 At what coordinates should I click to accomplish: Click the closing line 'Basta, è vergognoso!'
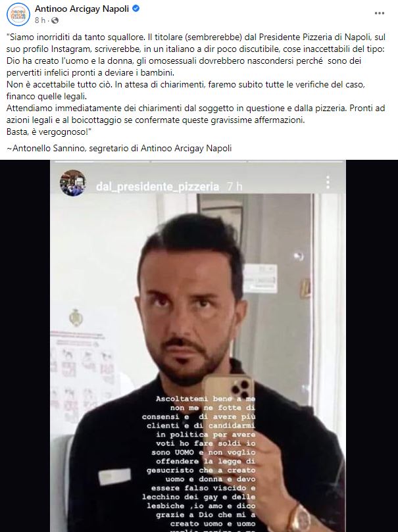(x=47, y=132)
